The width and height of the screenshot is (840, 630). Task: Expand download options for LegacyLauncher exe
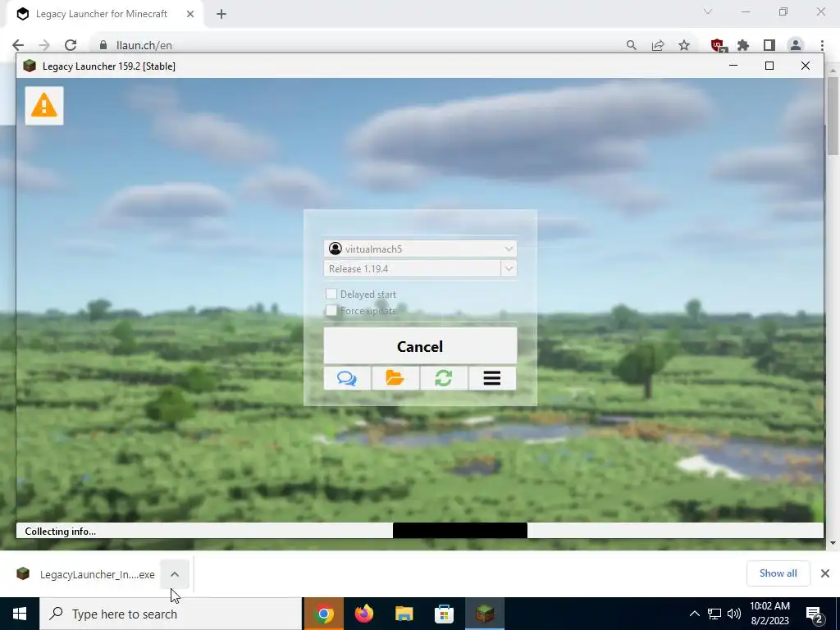tap(175, 574)
